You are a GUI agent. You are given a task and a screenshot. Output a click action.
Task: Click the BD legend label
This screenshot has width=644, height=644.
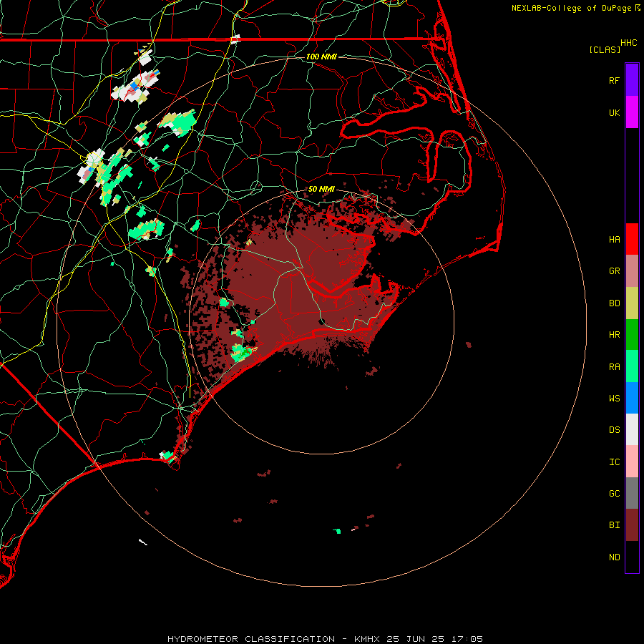coord(614,303)
